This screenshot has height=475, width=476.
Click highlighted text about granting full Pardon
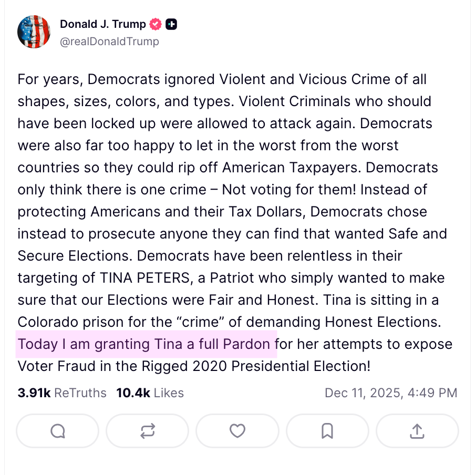click(146, 344)
